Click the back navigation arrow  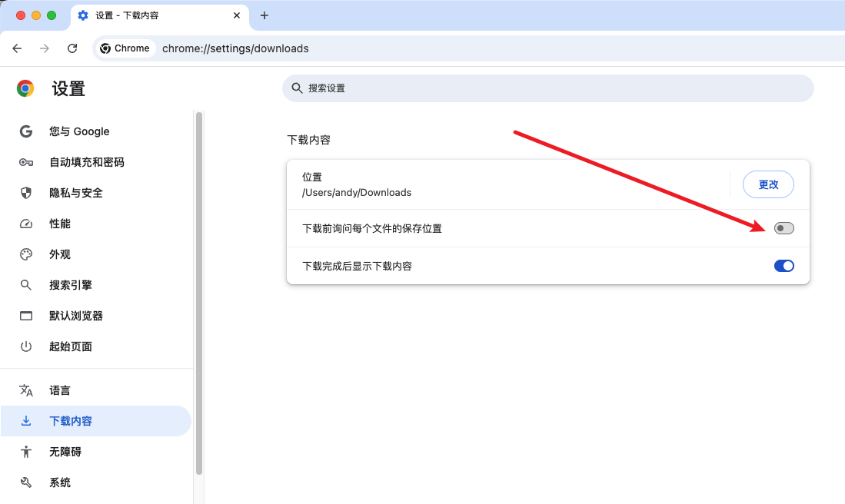(17, 48)
